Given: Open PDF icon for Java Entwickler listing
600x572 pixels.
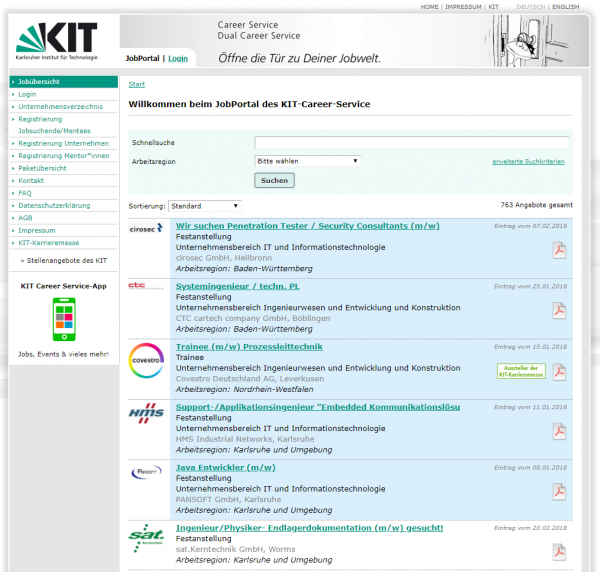Looking at the screenshot, I should click(559, 492).
